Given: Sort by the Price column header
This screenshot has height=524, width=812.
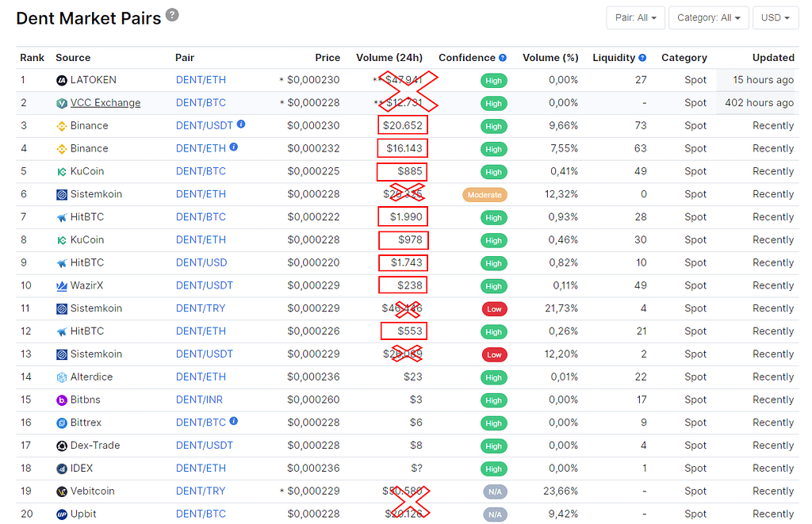Looking at the screenshot, I should [x=327, y=58].
